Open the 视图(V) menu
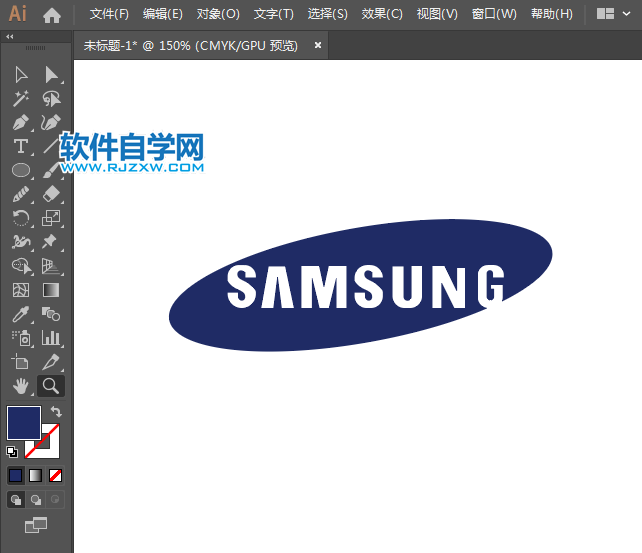Image resolution: width=642 pixels, height=553 pixels. point(437,14)
